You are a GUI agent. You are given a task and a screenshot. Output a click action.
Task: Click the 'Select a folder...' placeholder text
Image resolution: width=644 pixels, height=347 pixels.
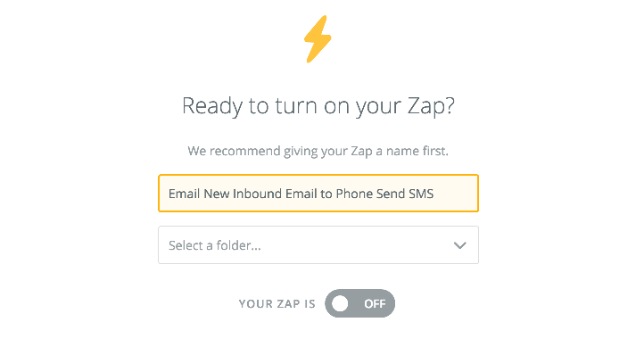click(x=215, y=245)
